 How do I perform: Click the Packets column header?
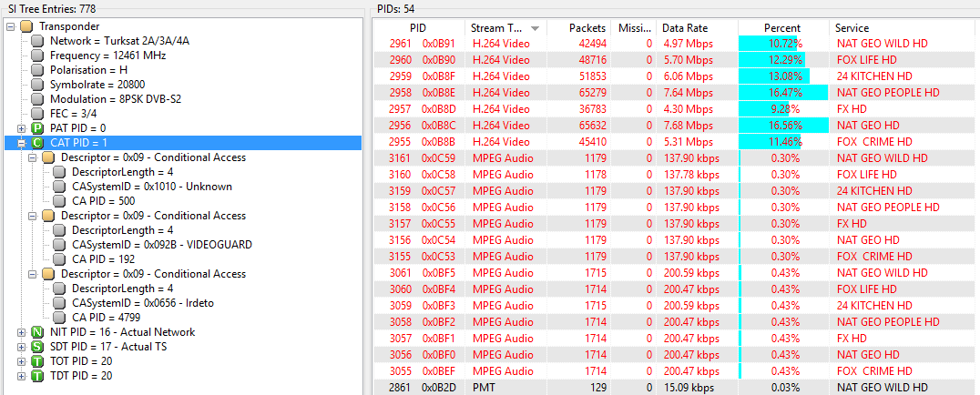coord(578,28)
